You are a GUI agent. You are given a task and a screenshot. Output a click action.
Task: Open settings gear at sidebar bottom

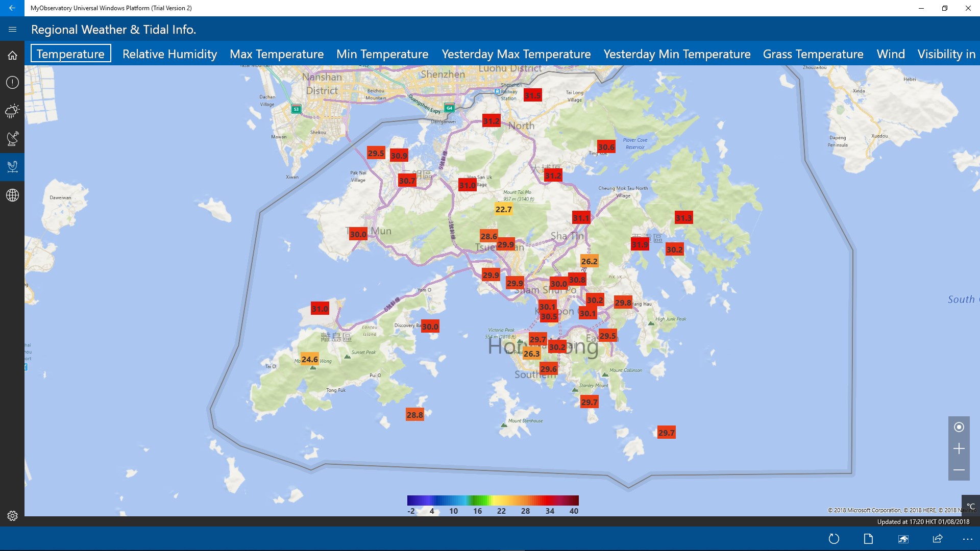click(12, 516)
